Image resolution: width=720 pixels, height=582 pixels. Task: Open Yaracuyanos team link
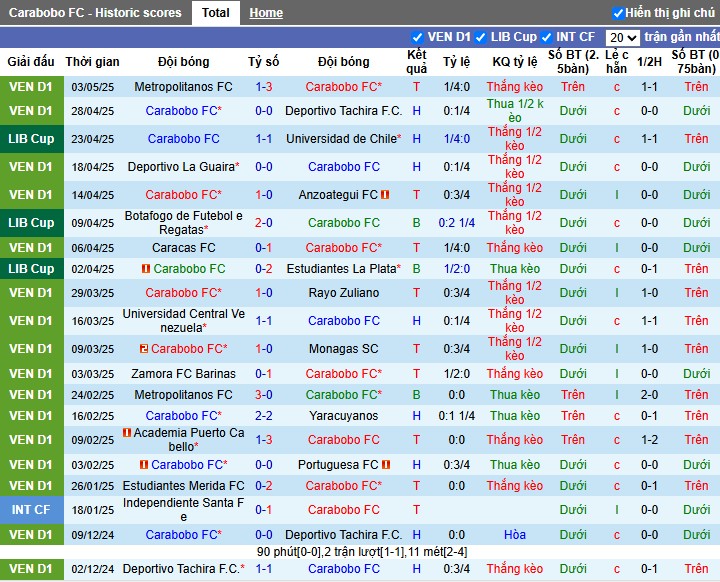343,416
